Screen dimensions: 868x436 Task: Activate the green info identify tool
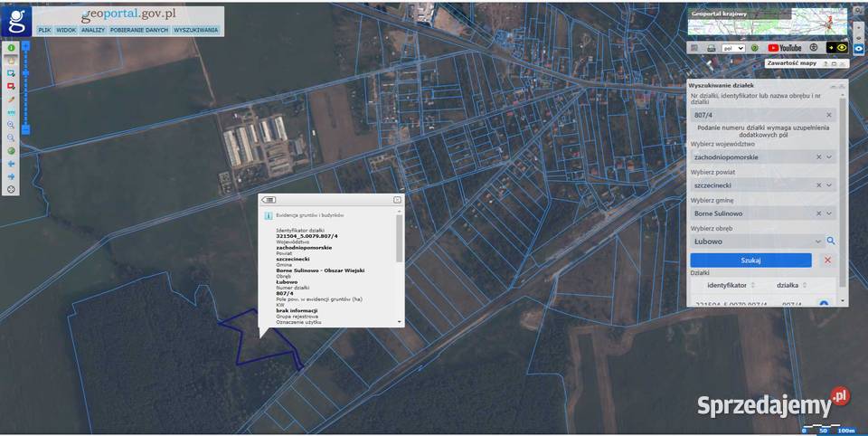11,48
